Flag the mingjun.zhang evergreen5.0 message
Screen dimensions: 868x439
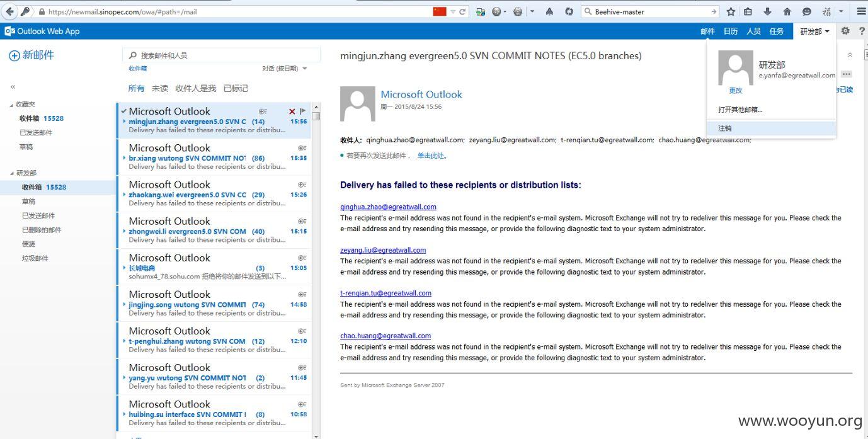tap(302, 111)
